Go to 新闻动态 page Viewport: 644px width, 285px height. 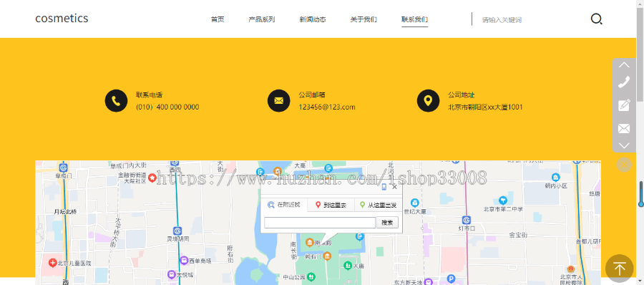[313, 19]
